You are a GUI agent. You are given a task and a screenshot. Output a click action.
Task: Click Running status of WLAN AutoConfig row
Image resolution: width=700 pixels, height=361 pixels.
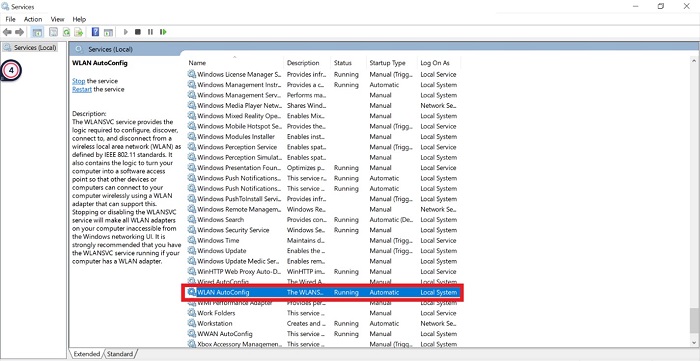346,292
